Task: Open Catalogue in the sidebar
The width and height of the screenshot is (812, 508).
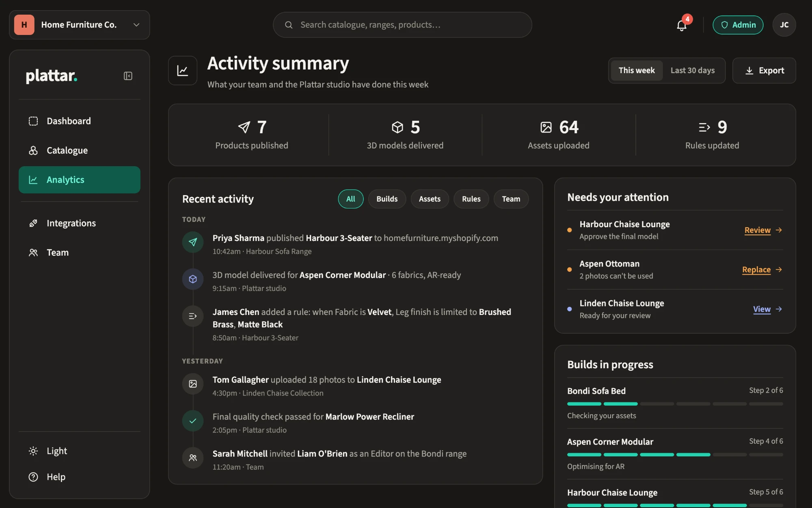Action: point(80,150)
